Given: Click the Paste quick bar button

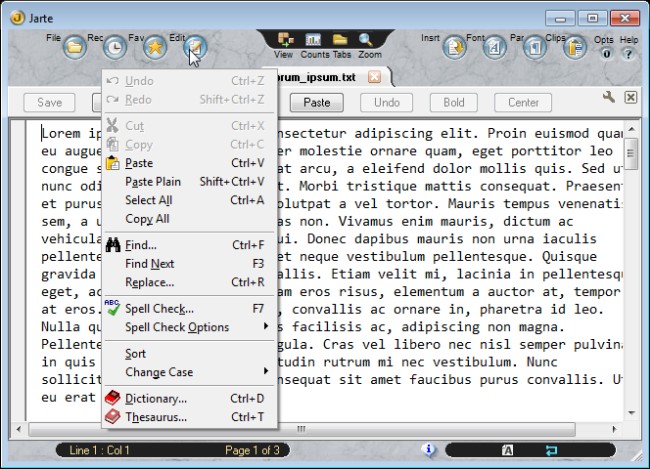Looking at the screenshot, I should (317, 102).
